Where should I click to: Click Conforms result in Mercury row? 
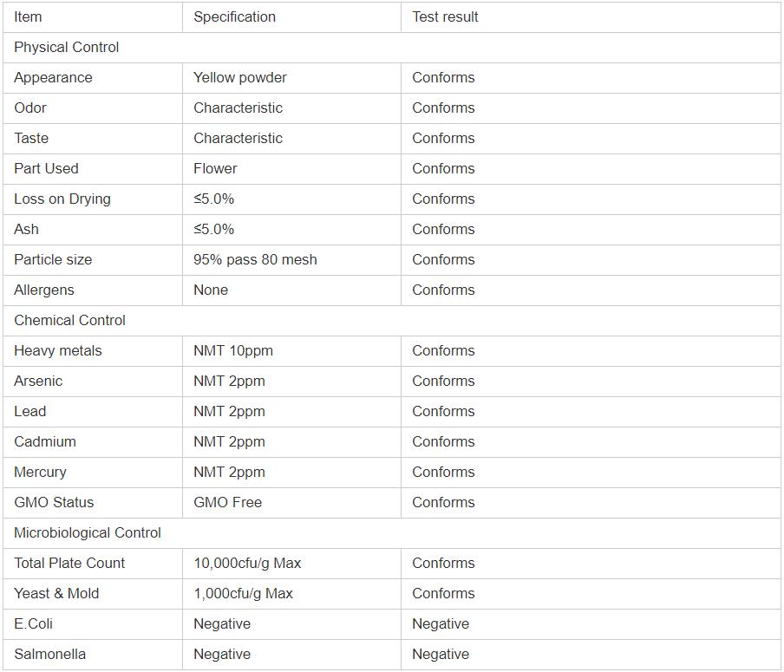(x=443, y=473)
